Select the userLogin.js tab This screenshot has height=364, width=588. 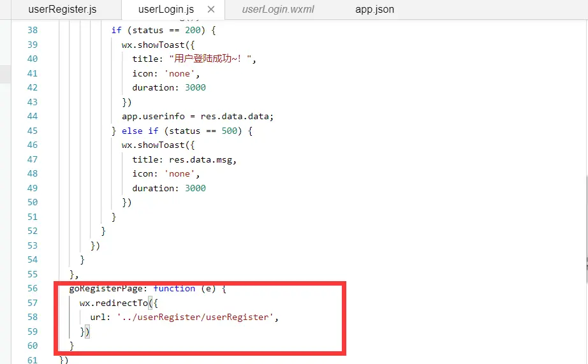(x=166, y=10)
